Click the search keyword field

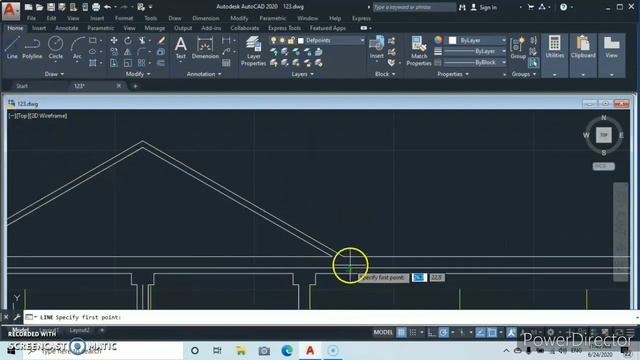[x=414, y=7]
